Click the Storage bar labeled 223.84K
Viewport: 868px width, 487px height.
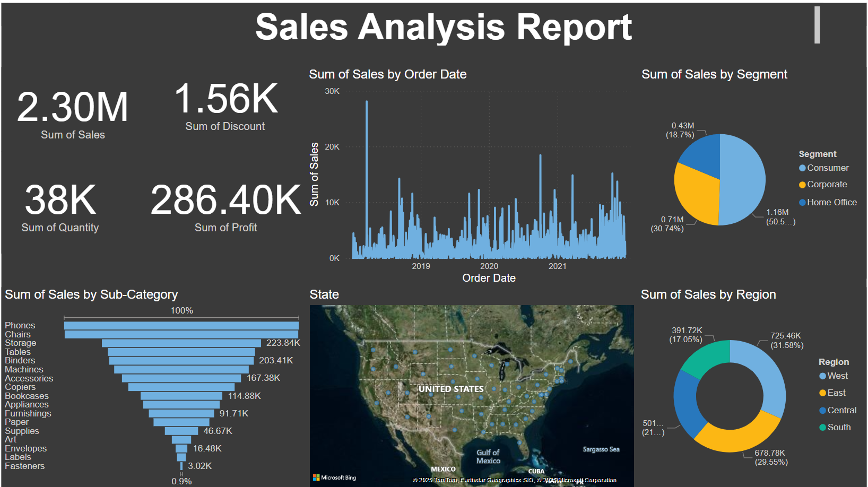click(181, 343)
